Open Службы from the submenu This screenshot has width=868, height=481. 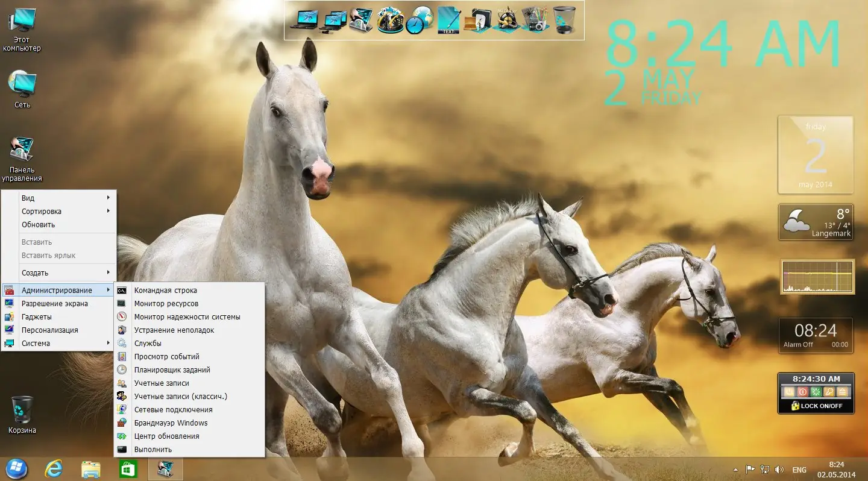click(189, 343)
